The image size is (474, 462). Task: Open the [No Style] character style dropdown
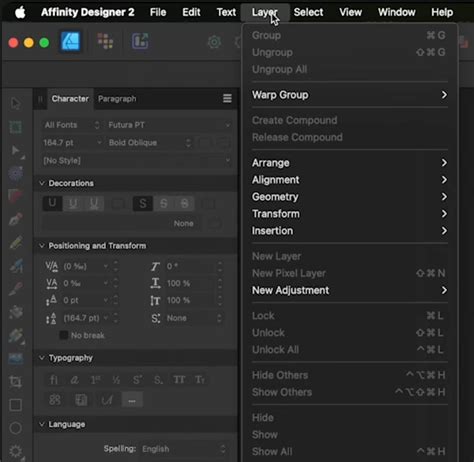(137, 161)
